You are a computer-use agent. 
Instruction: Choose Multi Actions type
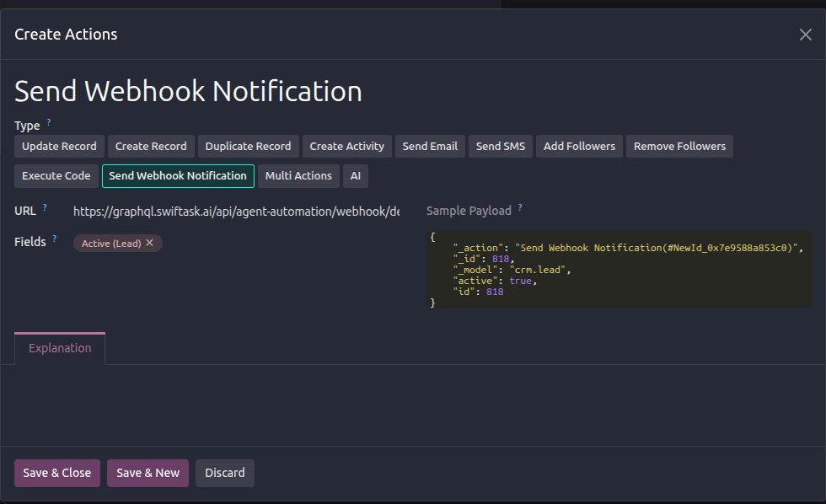click(x=298, y=176)
